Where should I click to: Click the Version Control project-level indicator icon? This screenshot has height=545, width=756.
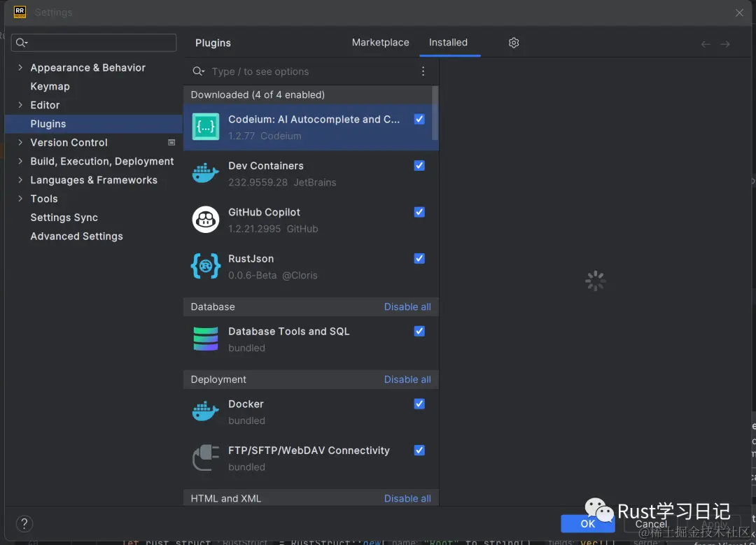click(x=171, y=142)
